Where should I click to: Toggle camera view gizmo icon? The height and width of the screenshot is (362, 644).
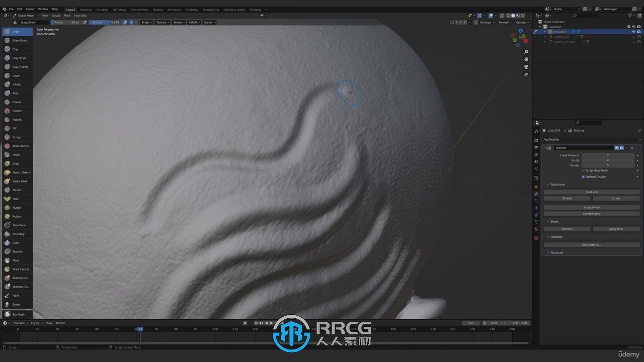coord(526,67)
